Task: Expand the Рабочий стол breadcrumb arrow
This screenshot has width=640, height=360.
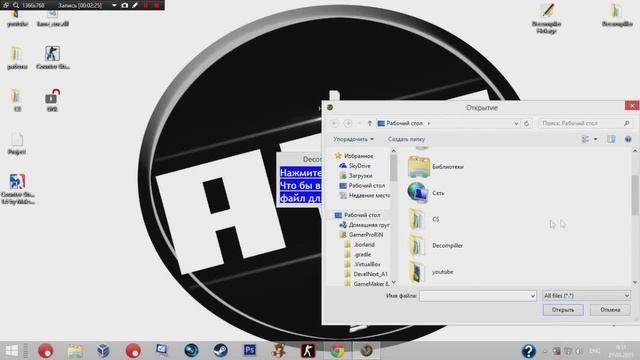Action: click(x=429, y=123)
